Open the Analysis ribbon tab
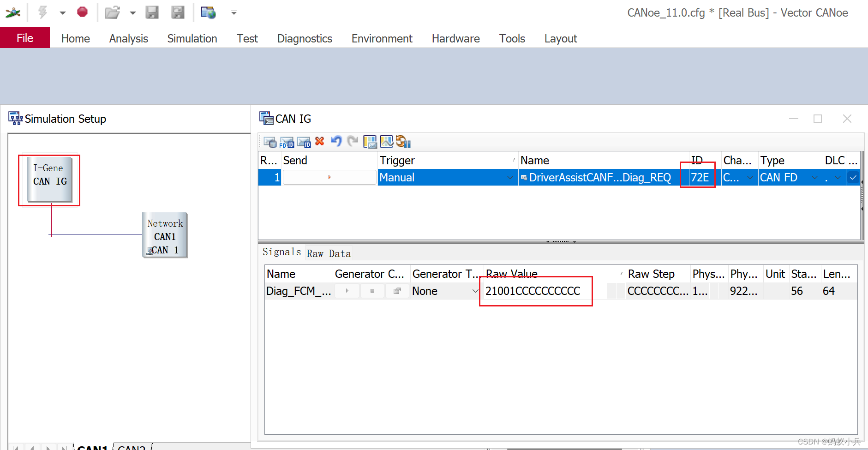The width and height of the screenshot is (868, 450). [x=129, y=38]
